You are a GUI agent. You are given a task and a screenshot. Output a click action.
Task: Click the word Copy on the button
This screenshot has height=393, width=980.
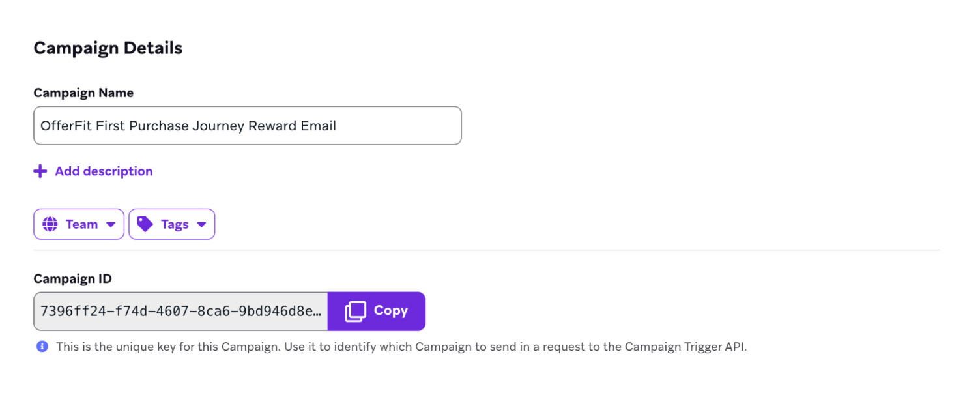[x=391, y=311]
